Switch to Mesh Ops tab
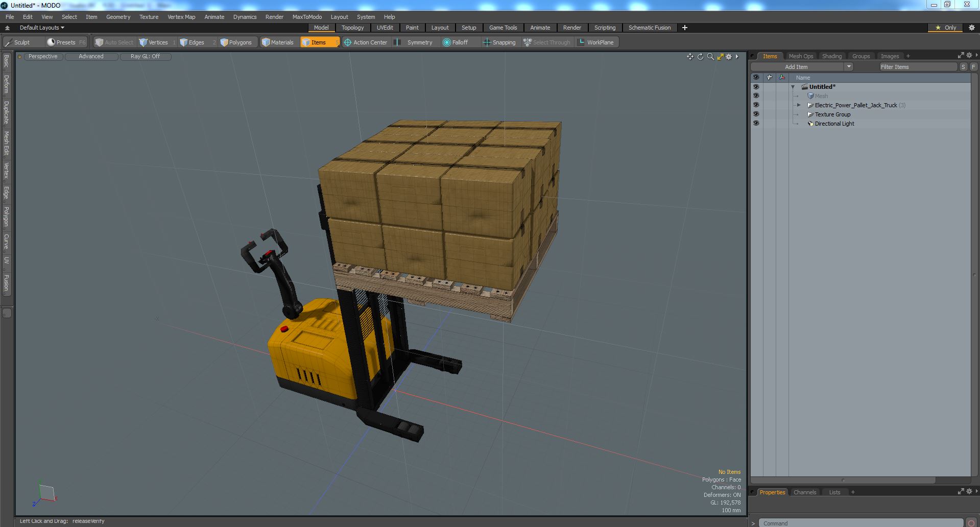This screenshot has height=527, width=980. click(x=801, y=56)
